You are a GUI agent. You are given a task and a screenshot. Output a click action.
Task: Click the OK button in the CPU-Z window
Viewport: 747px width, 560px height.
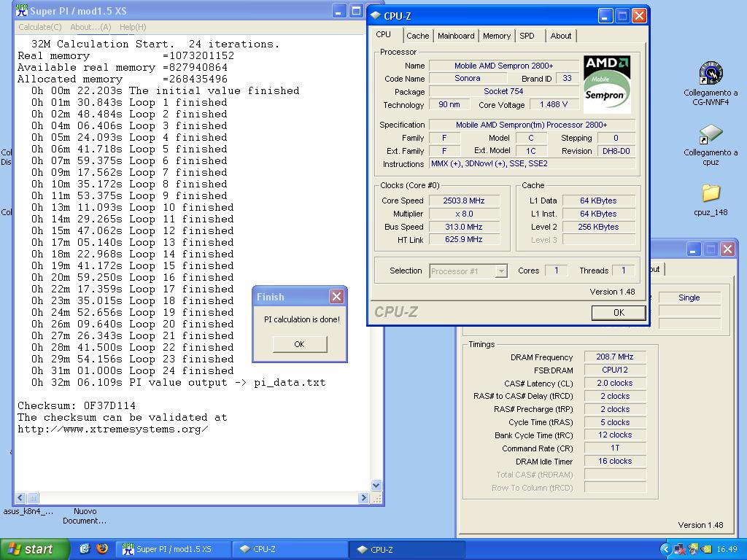(x=619, y=312)
